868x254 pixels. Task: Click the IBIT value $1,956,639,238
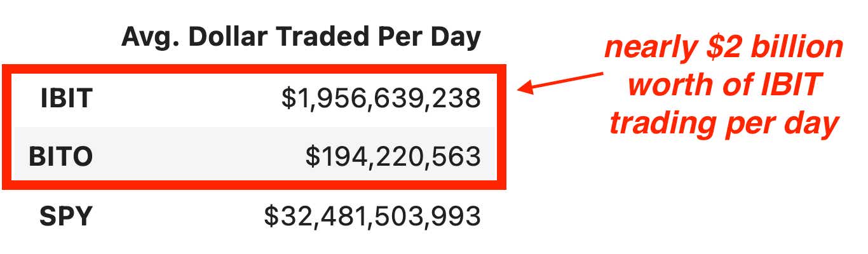pos(381,99)
